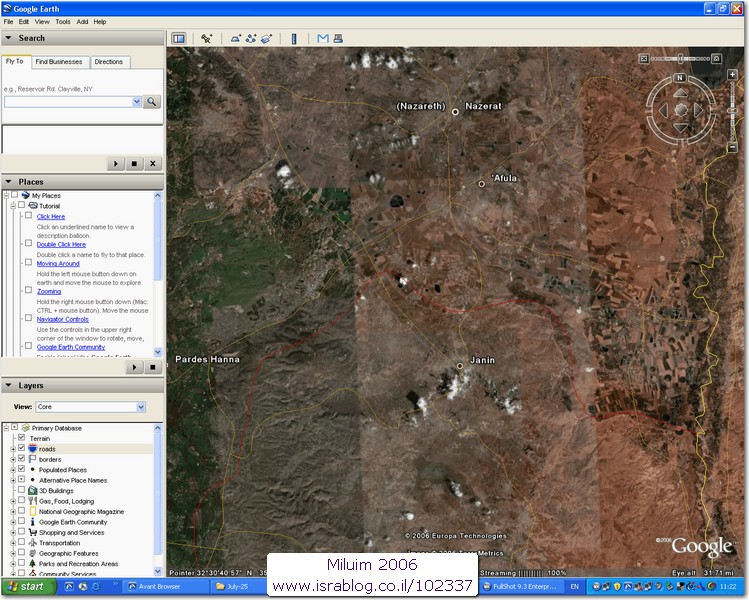Expand the borders layer tree node
The height and width of the screenshot is (600, 749).
[x=13, y=460]
